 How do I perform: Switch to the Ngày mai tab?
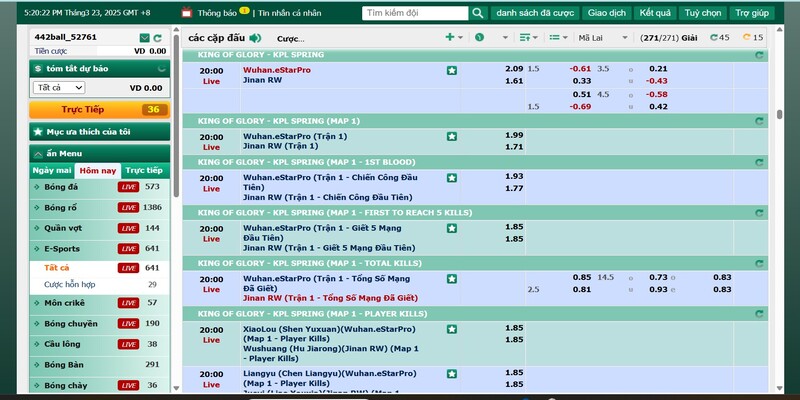click(x=52, y=170)
